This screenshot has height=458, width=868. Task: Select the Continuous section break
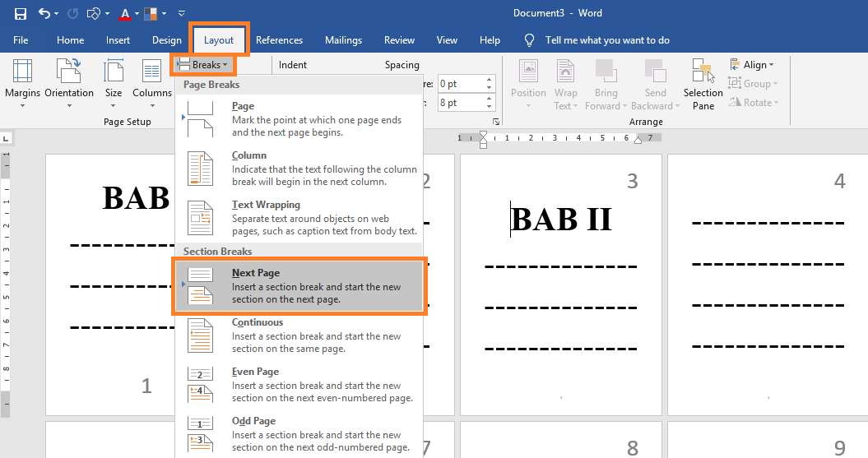pyautogui.click(x=299, y=335)
